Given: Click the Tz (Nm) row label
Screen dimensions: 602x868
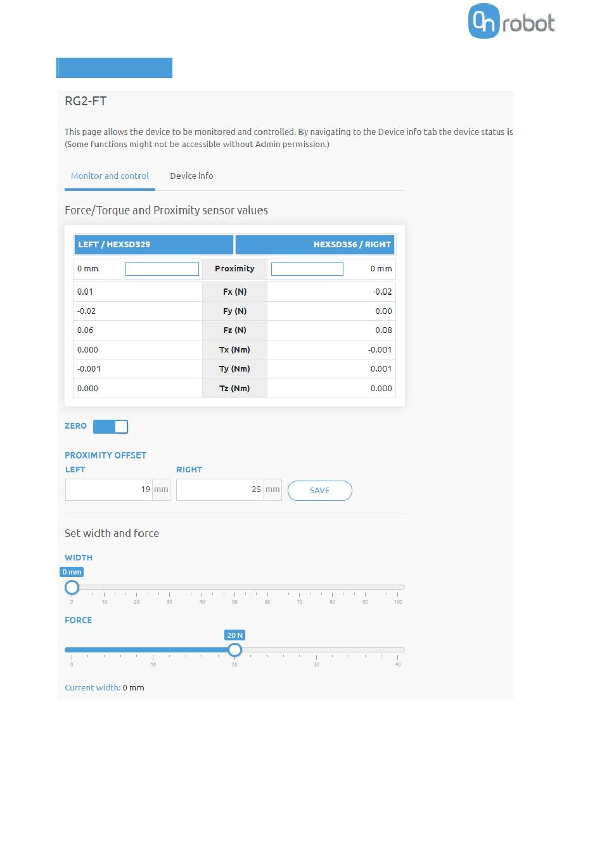Looking at the screenshot, I should pyautogui.click(x=234, y=389).
